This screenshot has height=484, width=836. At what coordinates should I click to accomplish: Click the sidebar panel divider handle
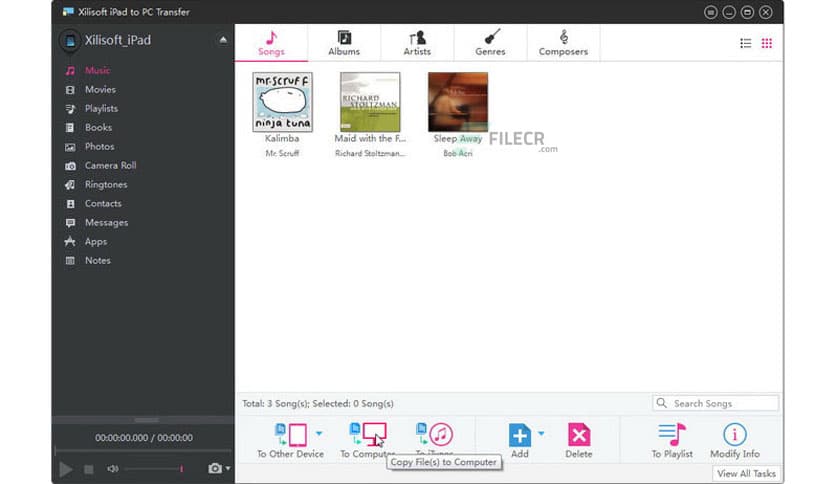(x=146, y=420)
